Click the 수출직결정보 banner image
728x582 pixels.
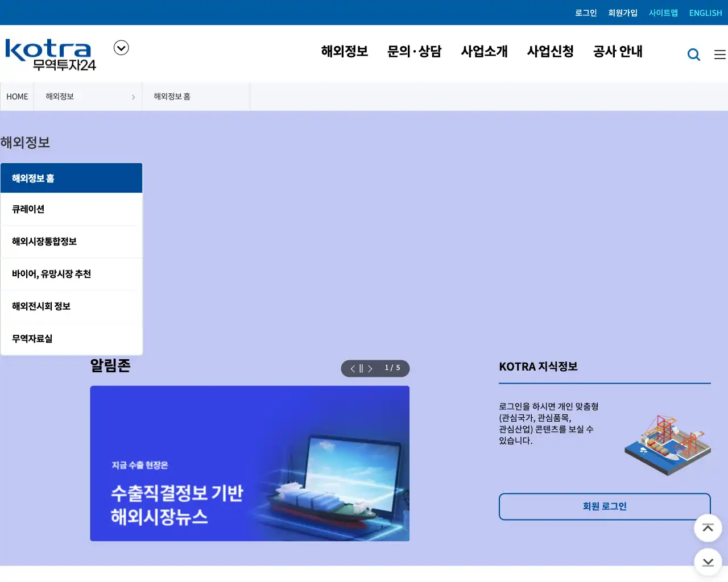tap(250, 463)
